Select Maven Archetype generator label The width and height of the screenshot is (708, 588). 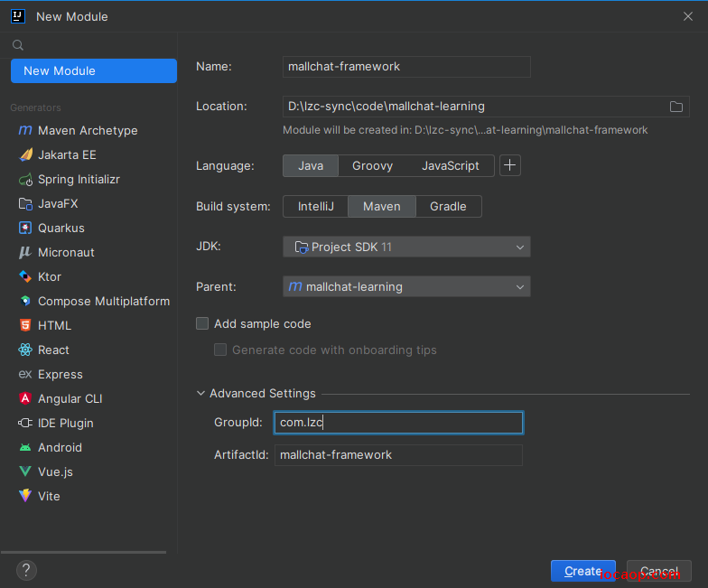[88, 130]
